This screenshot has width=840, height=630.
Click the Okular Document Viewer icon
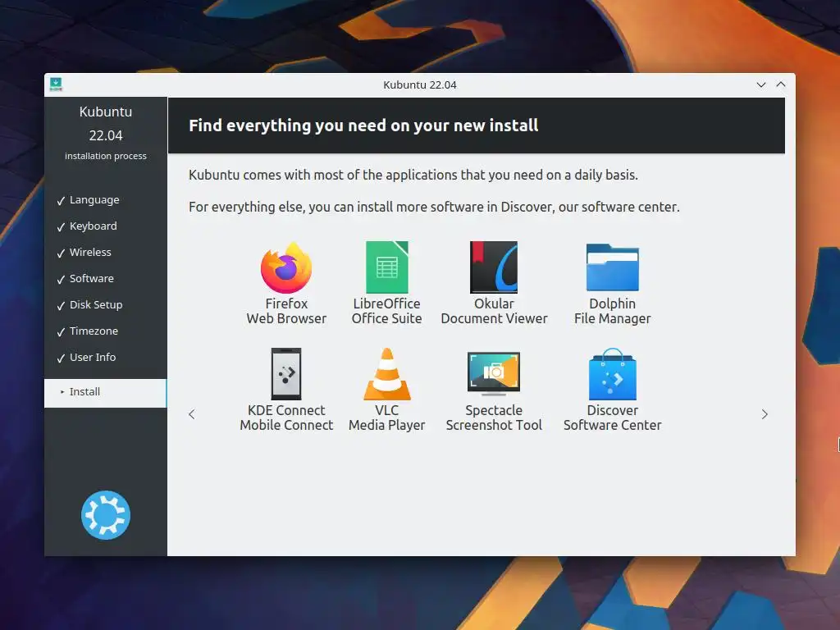click(x=493, y=267)
